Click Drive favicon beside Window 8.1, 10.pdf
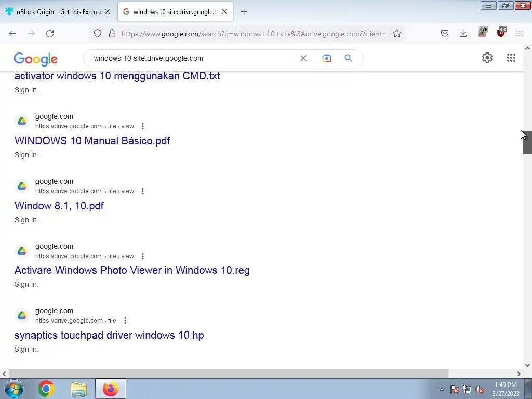This screenshot has width=532, height=399. [x=22, y=186]
